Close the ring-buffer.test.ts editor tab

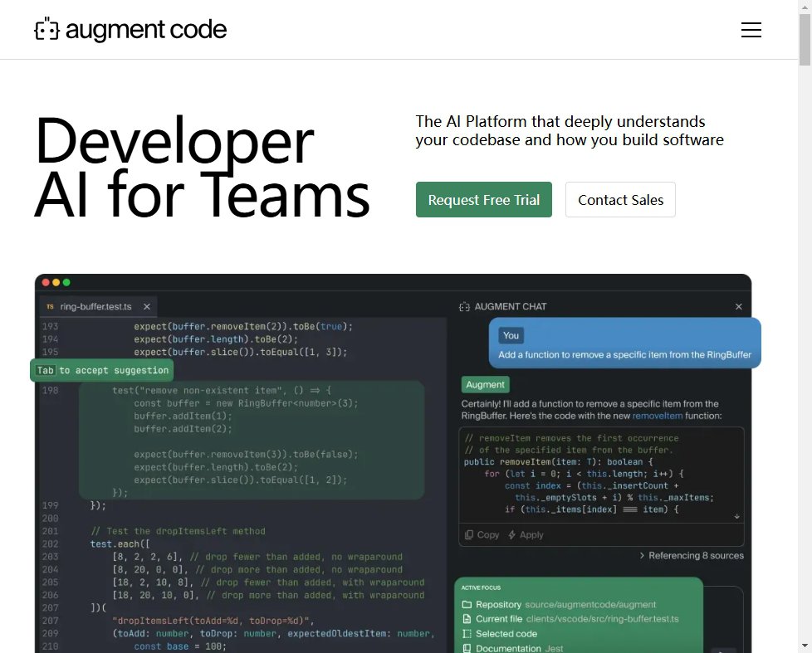[146, 305]
